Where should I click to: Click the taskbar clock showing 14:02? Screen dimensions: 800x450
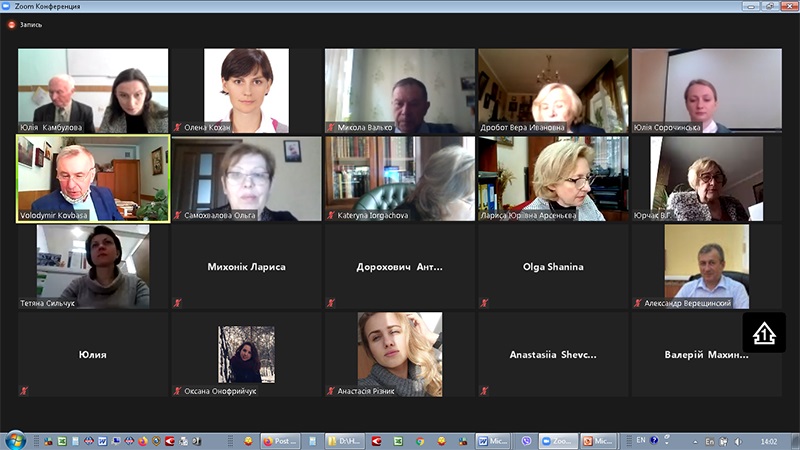[769, 441]
